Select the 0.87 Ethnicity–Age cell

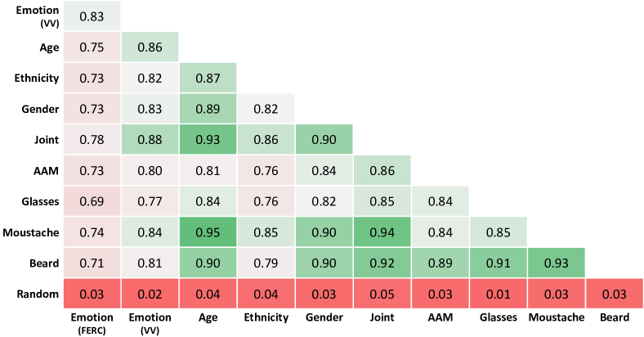click(x=208, y=78)
